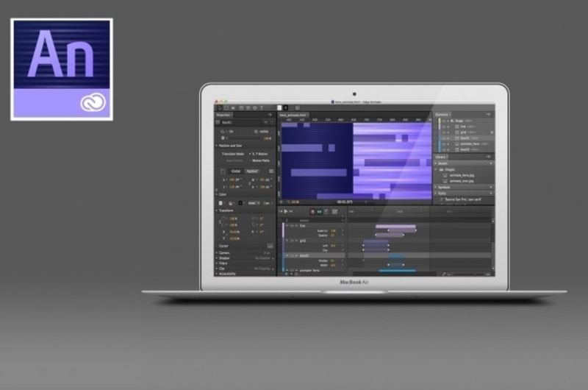Select X, Y Motion transition mode
This screenshot has width=588, height=390.
[259, 154]
